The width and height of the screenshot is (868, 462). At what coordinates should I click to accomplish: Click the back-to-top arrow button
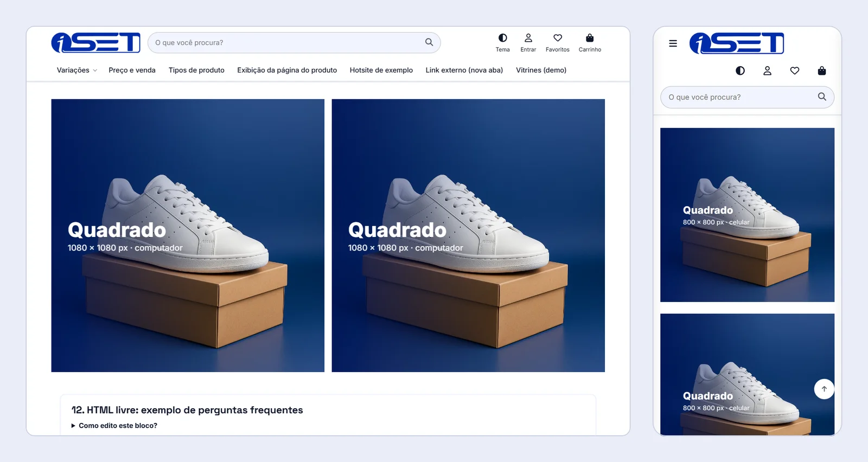(x=824, y=389)
